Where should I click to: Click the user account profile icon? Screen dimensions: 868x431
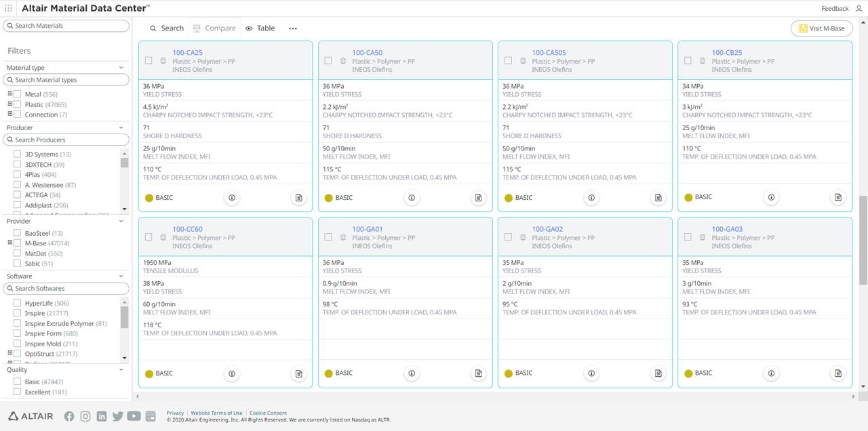[859, 8]
